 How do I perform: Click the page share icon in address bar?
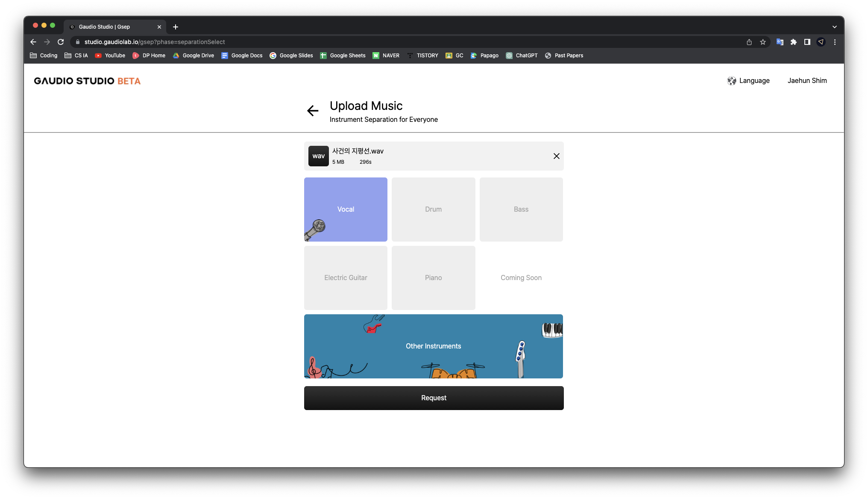(749, 42)
